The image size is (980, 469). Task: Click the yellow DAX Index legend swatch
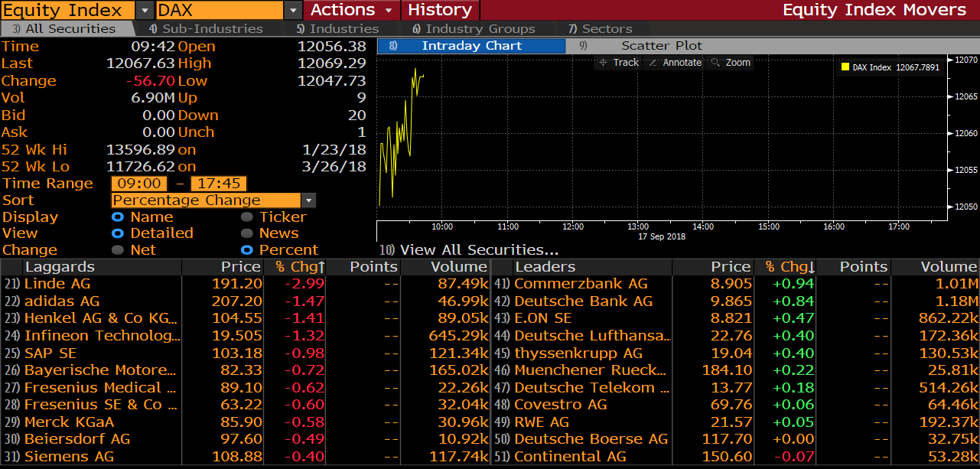(845, 67)
